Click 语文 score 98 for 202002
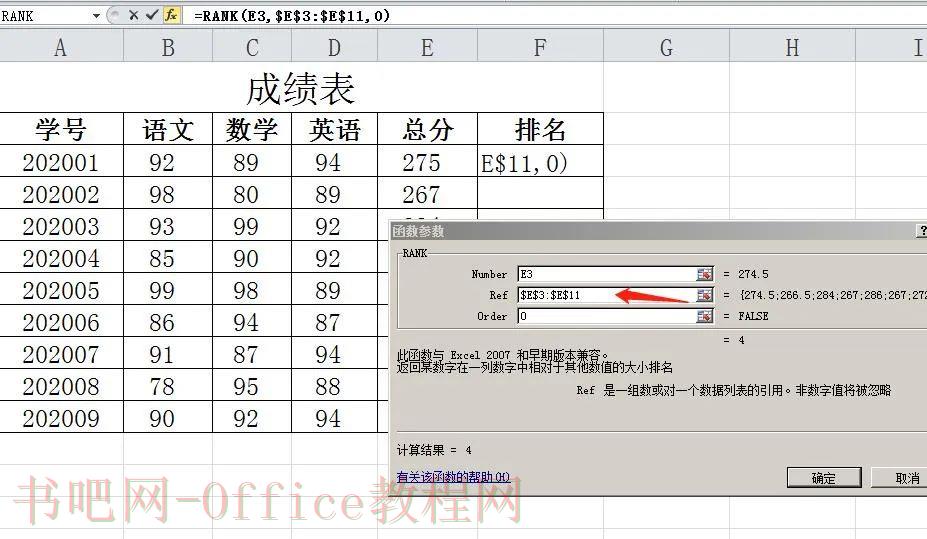 (x=168, y=193)
